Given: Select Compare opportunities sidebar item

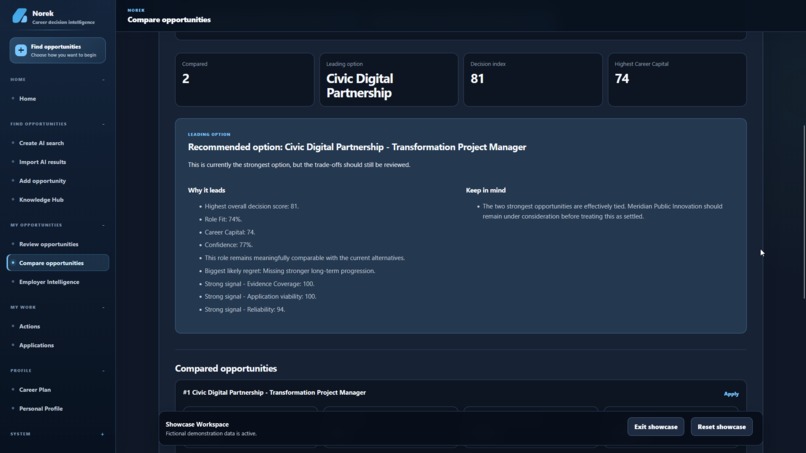Looking at the screenshot, I should [58, 263].
